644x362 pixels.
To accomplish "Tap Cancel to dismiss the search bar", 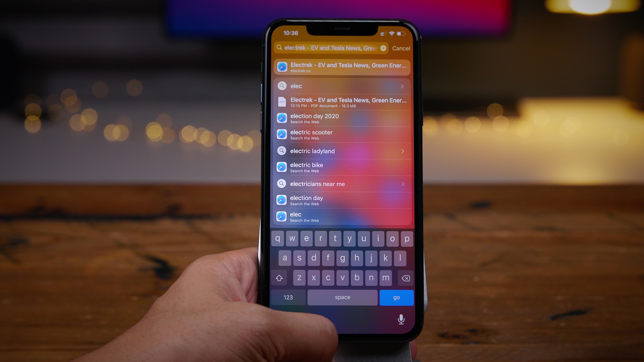I will 400,48.
